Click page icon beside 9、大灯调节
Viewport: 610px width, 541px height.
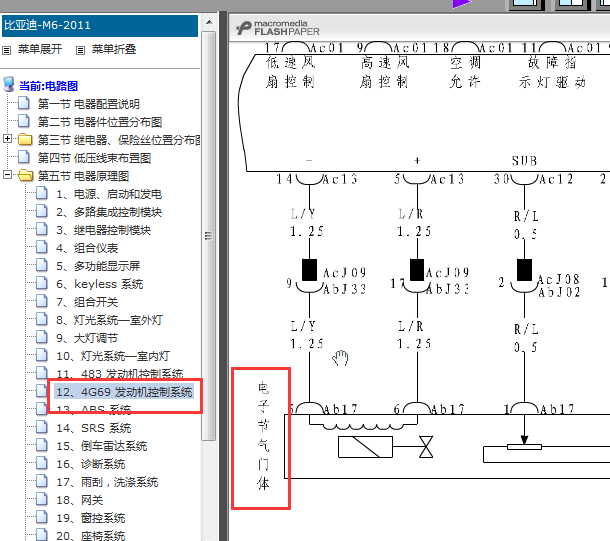[x=42, y=337]
